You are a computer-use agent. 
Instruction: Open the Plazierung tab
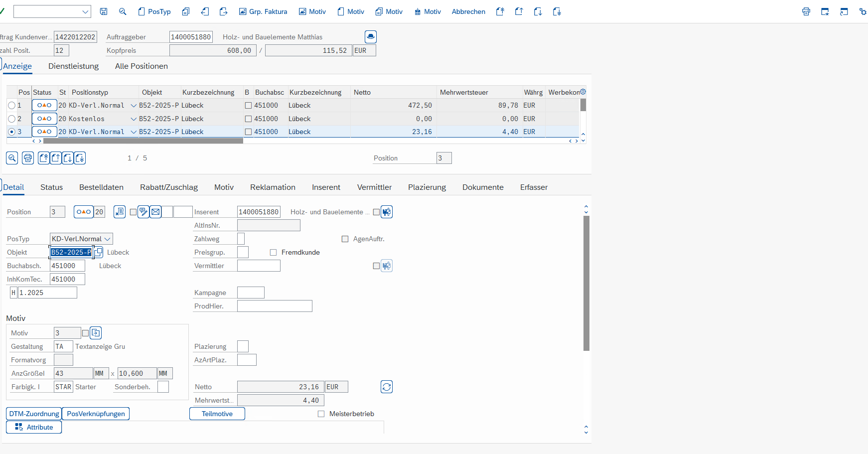(x=427, y=187)
